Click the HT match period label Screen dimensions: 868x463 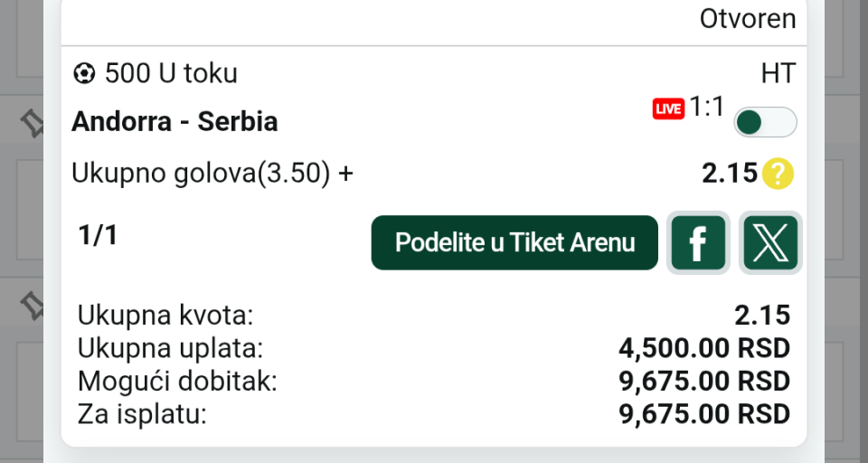point(778,73)
